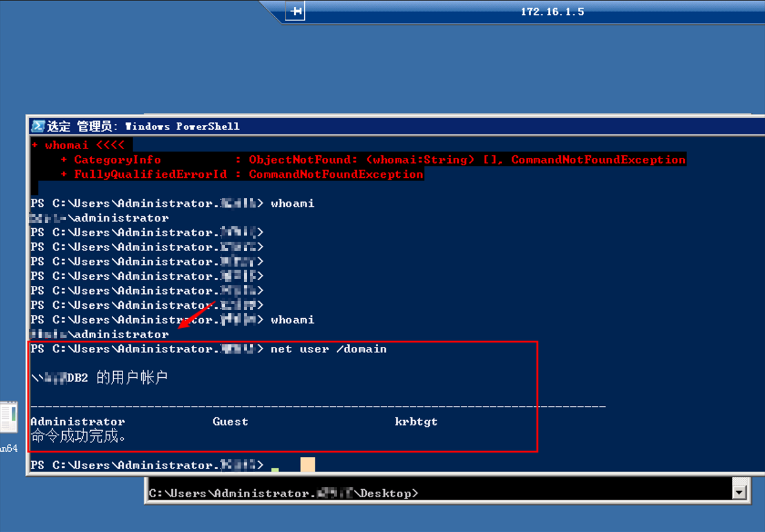Click the krbtgt account name
The width and height of the screenshot is (765, 532).
tap(416, 421)
